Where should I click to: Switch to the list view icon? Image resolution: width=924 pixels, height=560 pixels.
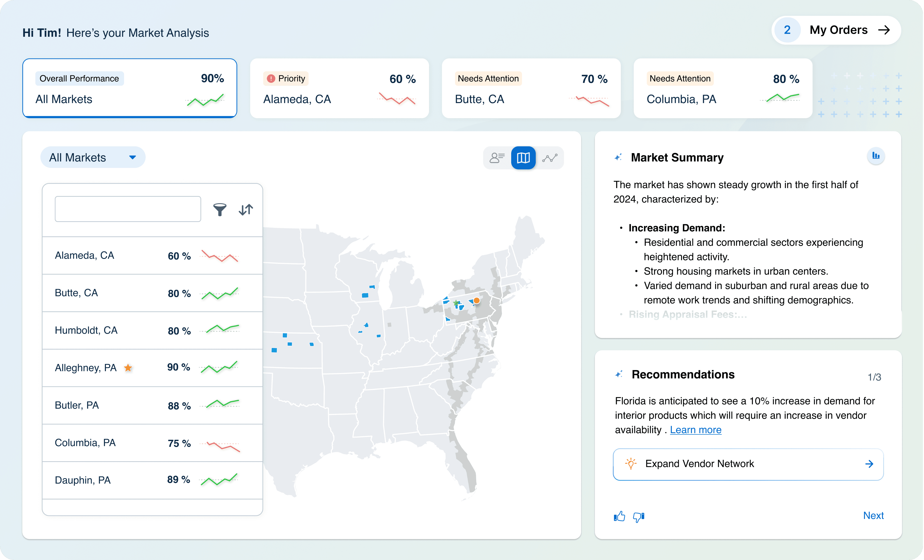point(497,158)
